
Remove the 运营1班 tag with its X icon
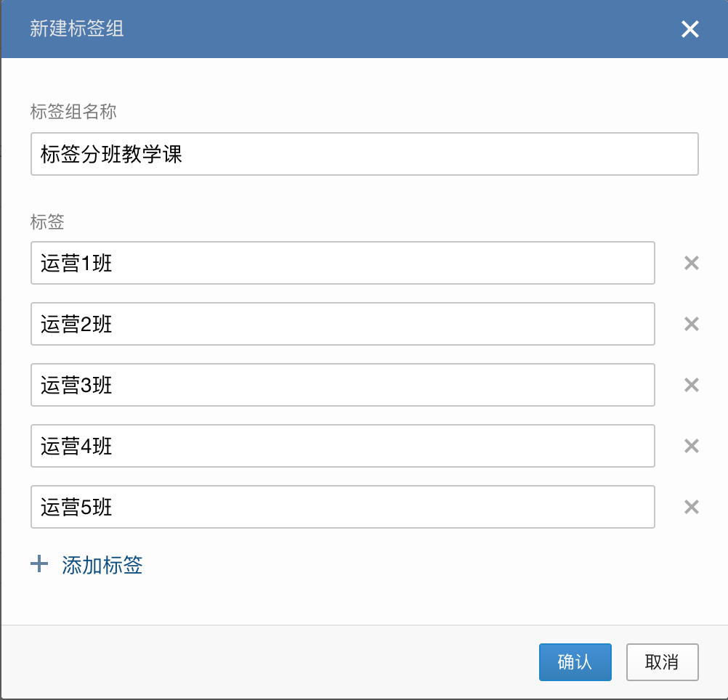coord(692,263)
